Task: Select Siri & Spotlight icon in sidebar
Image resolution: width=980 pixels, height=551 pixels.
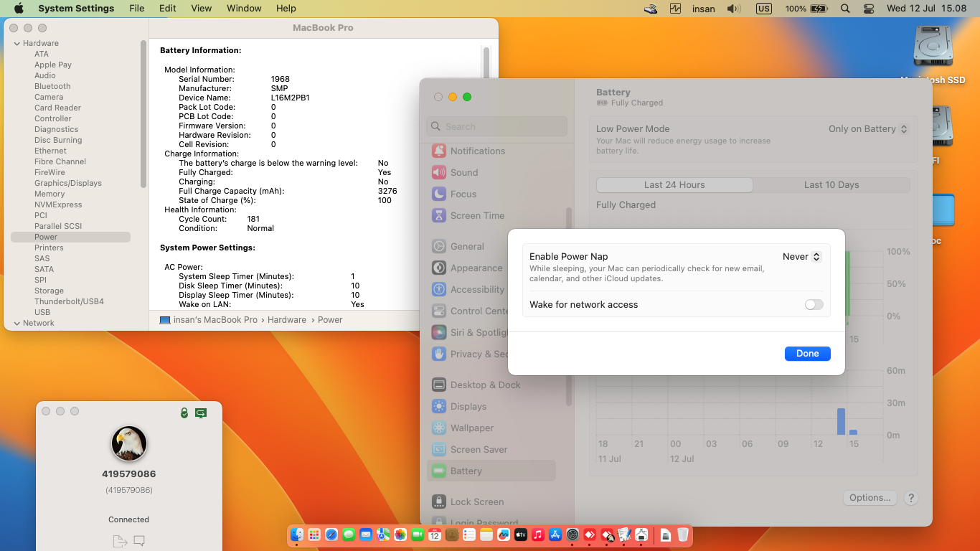Action: pos(439,333)
